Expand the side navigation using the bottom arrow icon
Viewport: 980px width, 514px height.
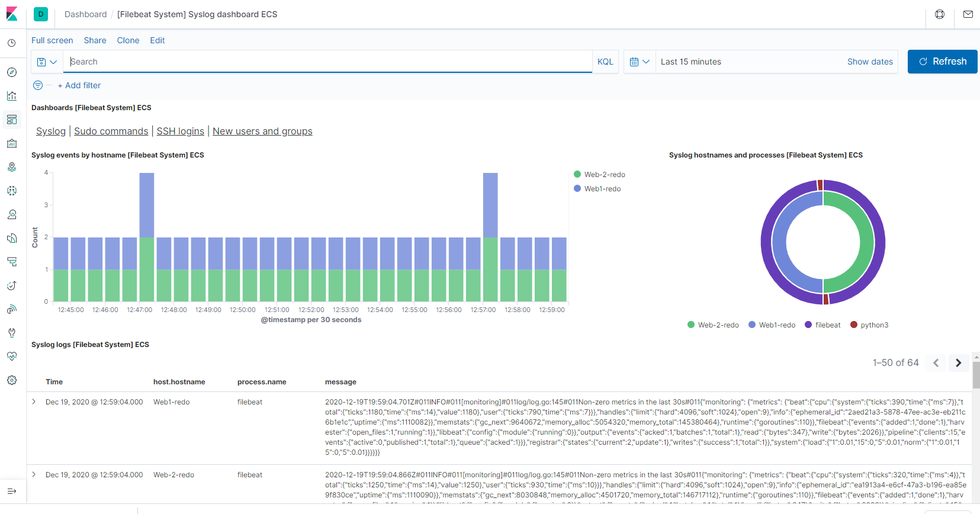(x=12, y=491)
